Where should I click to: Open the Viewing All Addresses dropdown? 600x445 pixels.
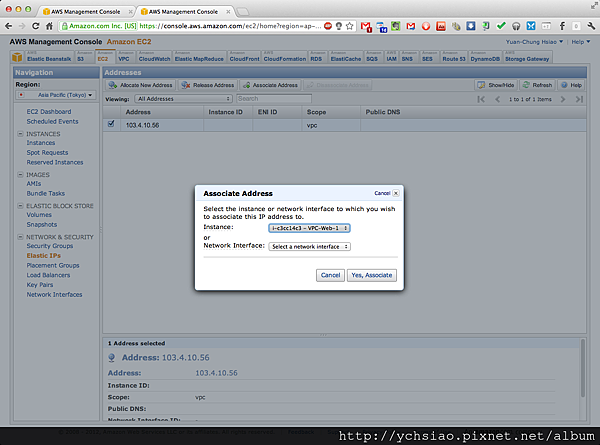184,99
